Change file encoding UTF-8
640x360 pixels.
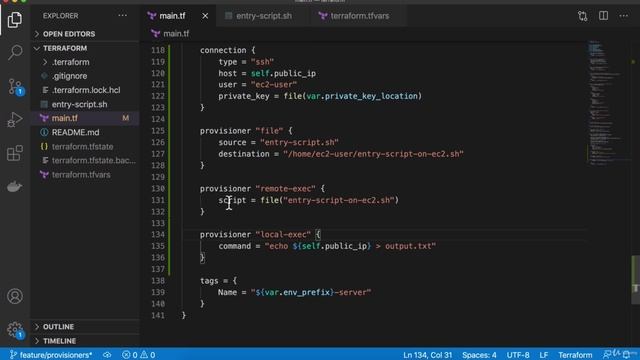518,355
